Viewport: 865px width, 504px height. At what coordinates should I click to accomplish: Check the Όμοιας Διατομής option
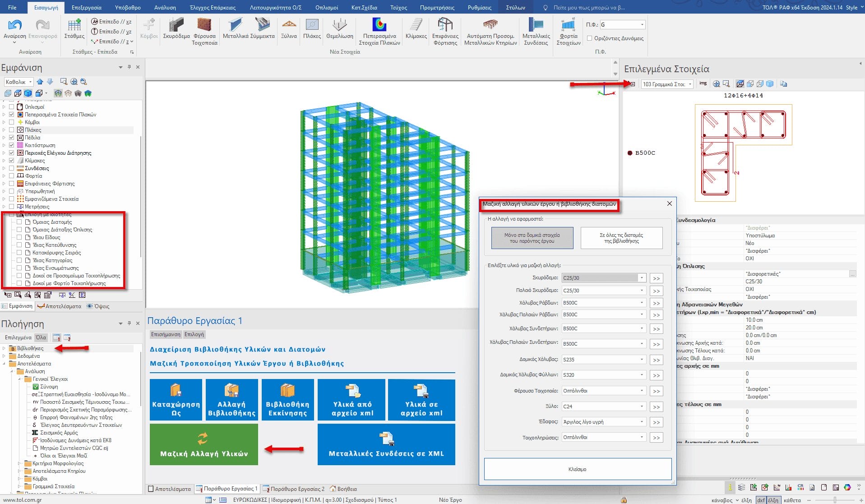pos(19,222)
